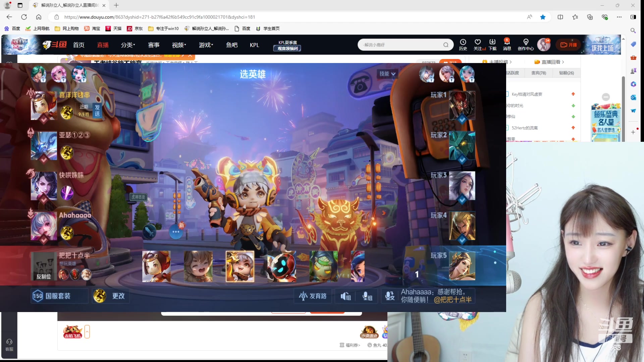The width and height of the screenshot is (644, 362).
Task: Open Outlook from the Edge sidebar
Action: pyautogui.click(x=633, y=97)
